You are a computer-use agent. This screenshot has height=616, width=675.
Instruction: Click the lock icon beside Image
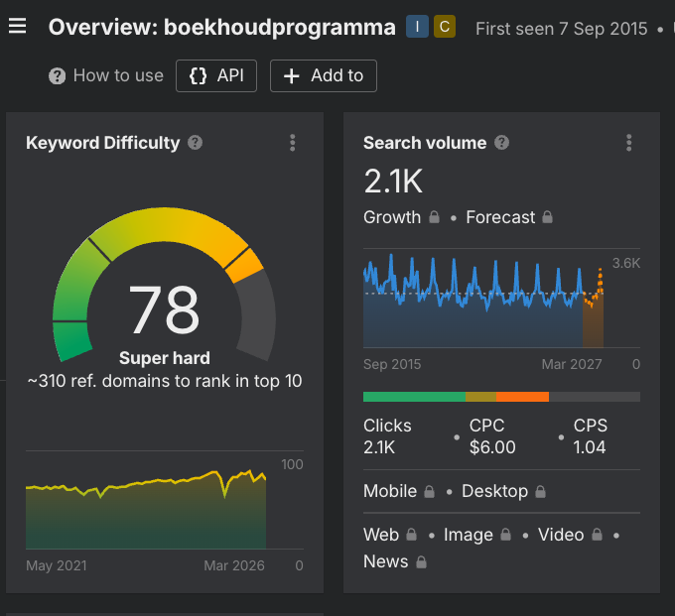(x=506, y=535)
